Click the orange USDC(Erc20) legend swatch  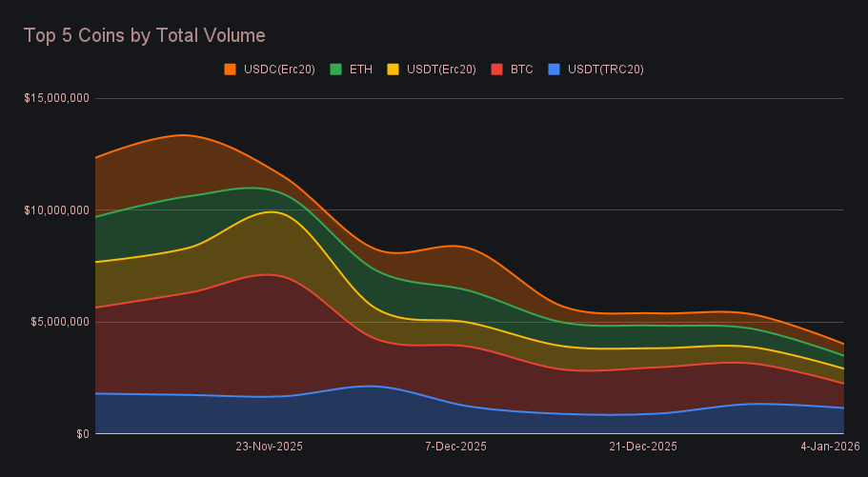(x=230, y=70)
